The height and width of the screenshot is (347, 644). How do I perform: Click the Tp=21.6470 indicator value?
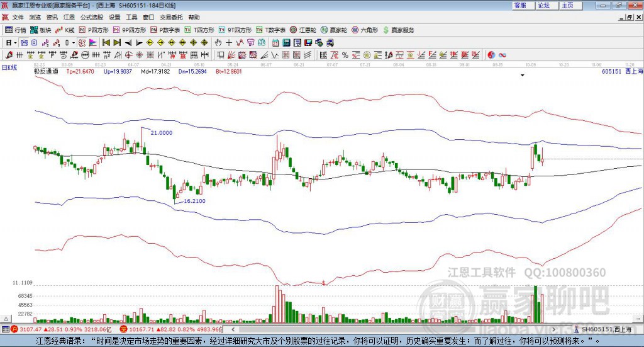(80, 71)
